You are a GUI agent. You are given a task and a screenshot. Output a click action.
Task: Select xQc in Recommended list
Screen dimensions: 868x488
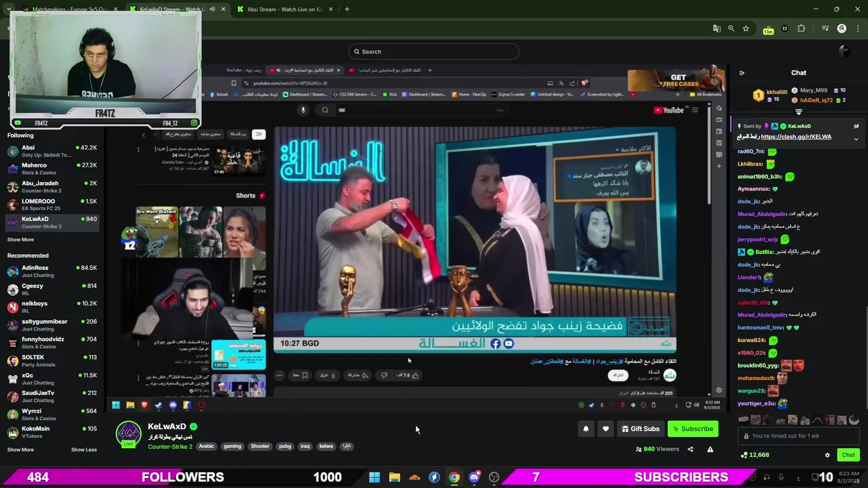coord(52,379)
